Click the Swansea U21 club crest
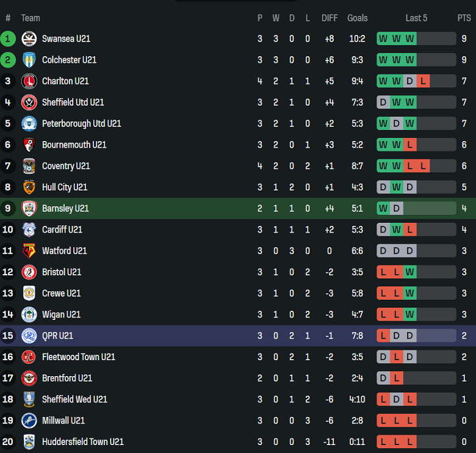The width and height of the screenshot is (476, 453). coord(29,39)
